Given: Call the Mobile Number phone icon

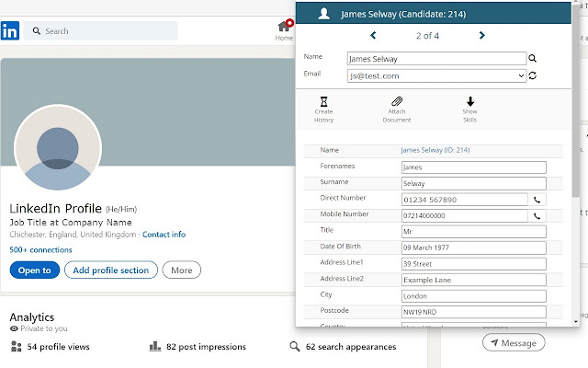Looking at the screenshot, I should click(537, 216).
